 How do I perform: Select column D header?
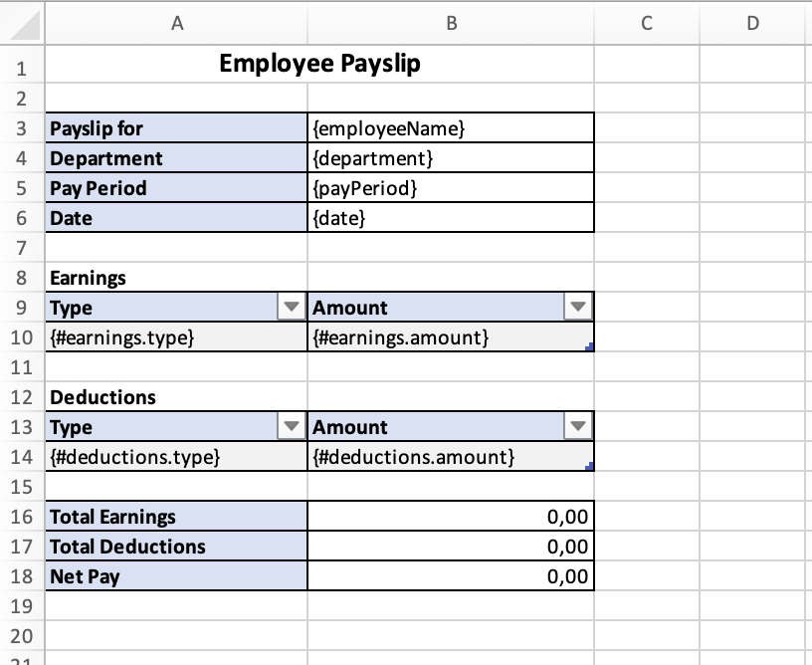(x=752, y=24)
